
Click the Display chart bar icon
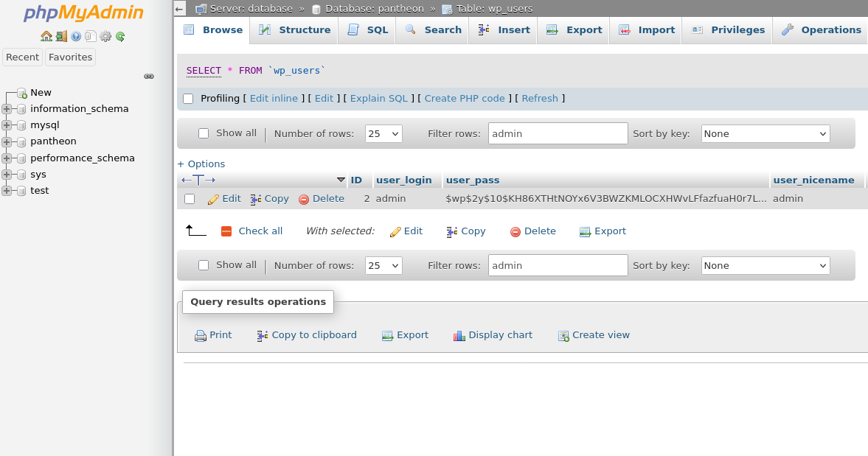pyautogui.click(x=459, y=335)
